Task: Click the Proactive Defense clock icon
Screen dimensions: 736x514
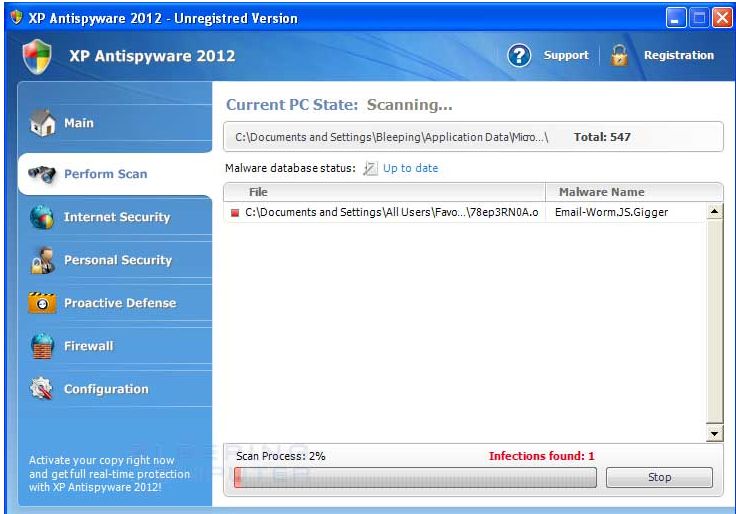Action: pyautogui.click(x=42, y=303)
